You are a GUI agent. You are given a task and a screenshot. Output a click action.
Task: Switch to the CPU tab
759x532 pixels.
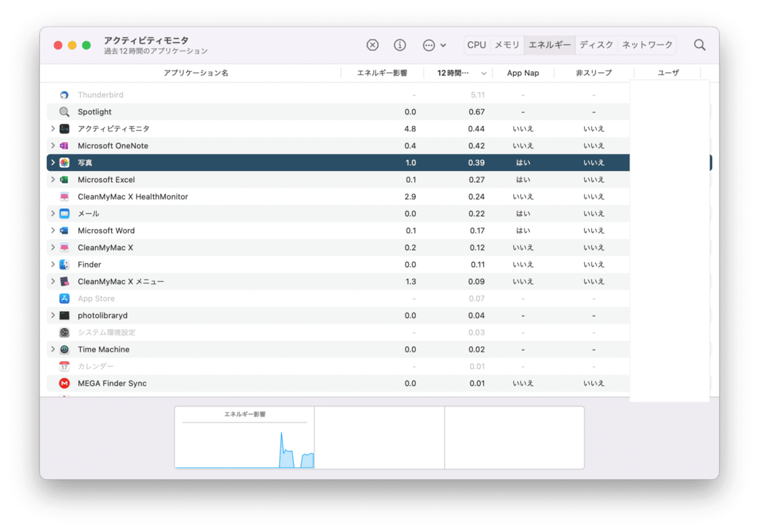coord(476,45)
